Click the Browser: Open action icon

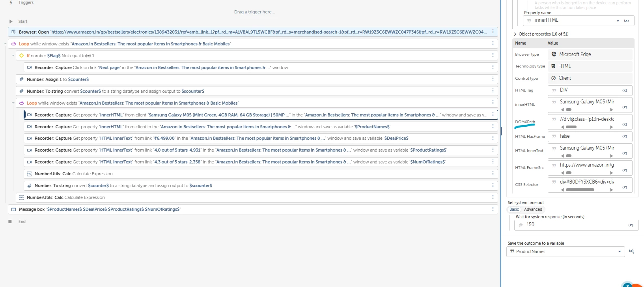pos(13,32)
